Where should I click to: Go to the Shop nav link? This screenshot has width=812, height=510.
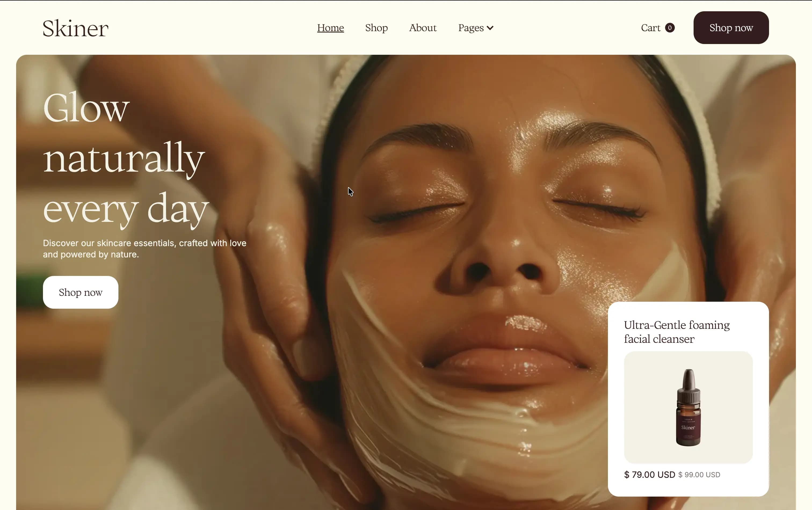(x=376, y=28)
